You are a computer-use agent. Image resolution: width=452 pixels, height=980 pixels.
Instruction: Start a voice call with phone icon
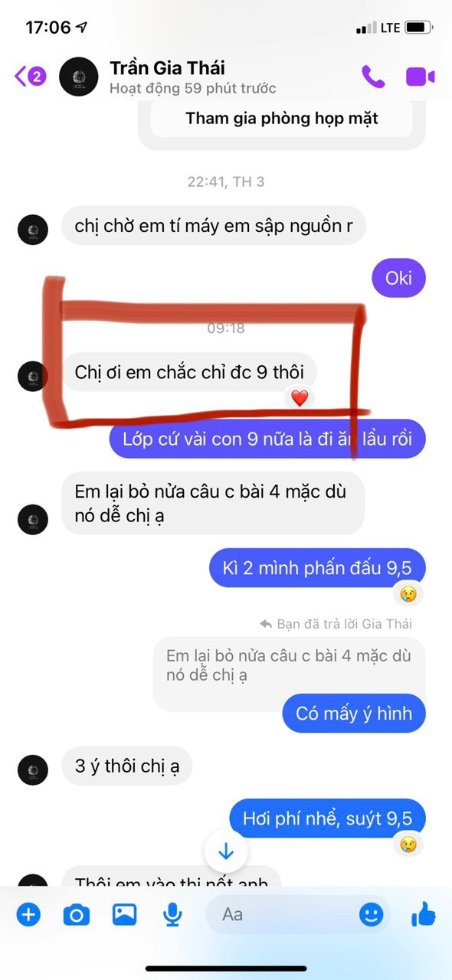click(372, 77)
